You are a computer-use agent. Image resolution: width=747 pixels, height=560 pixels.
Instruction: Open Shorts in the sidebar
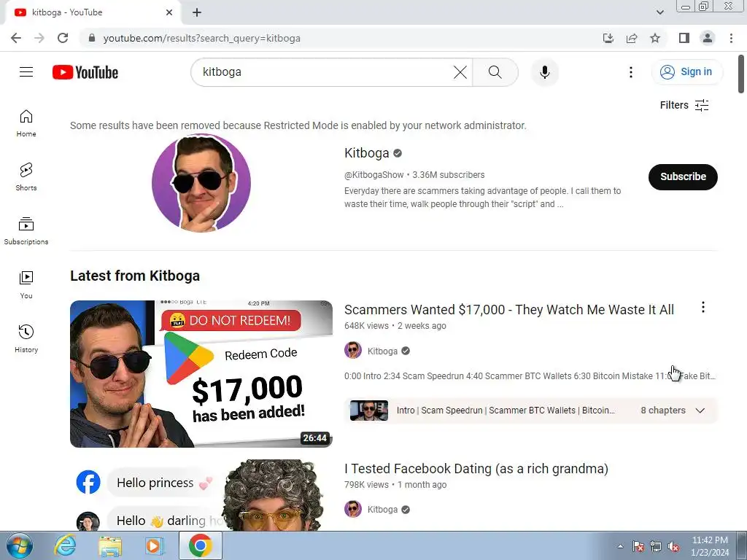(26, 177)
